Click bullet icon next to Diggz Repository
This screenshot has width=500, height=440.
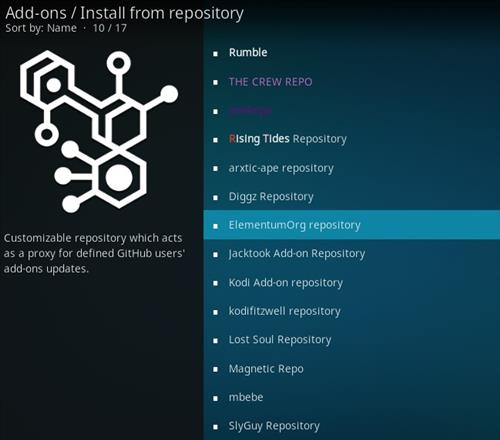216,198
